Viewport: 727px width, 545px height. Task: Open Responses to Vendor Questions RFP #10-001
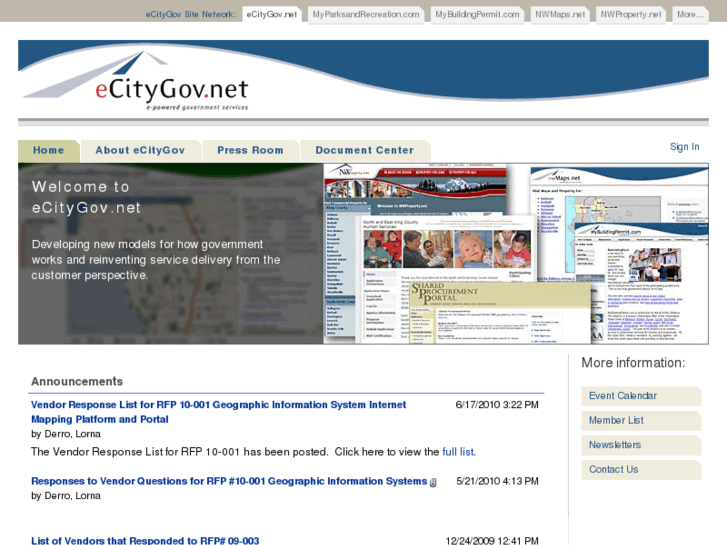(229, 481)
